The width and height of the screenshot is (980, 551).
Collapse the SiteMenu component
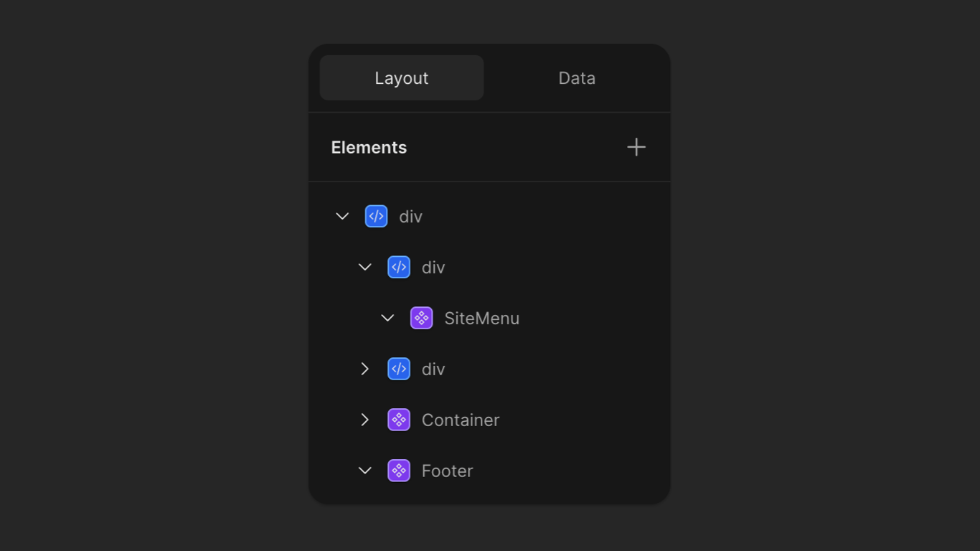coord(387,318)
